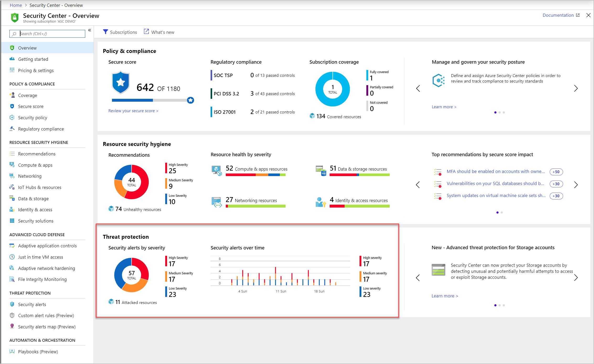The image size is (594, 364).
Task: Click the Security alerts map pin icon
Action: coord(12,326)
